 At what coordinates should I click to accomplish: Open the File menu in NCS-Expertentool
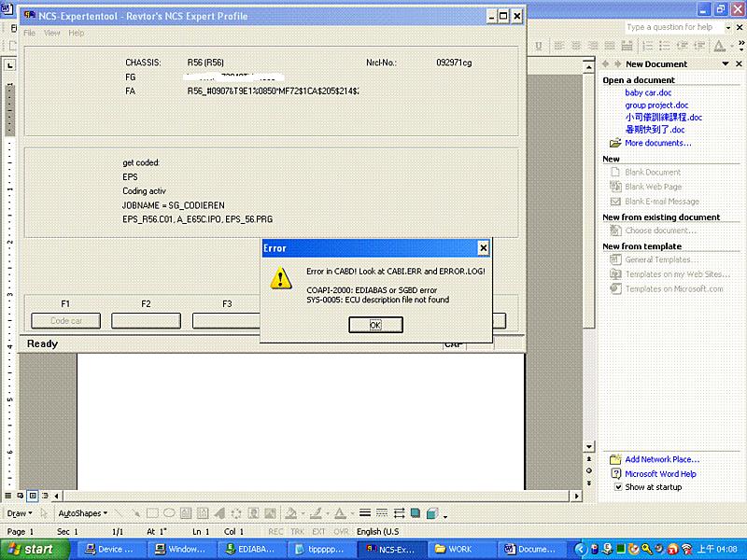[30, 33]
